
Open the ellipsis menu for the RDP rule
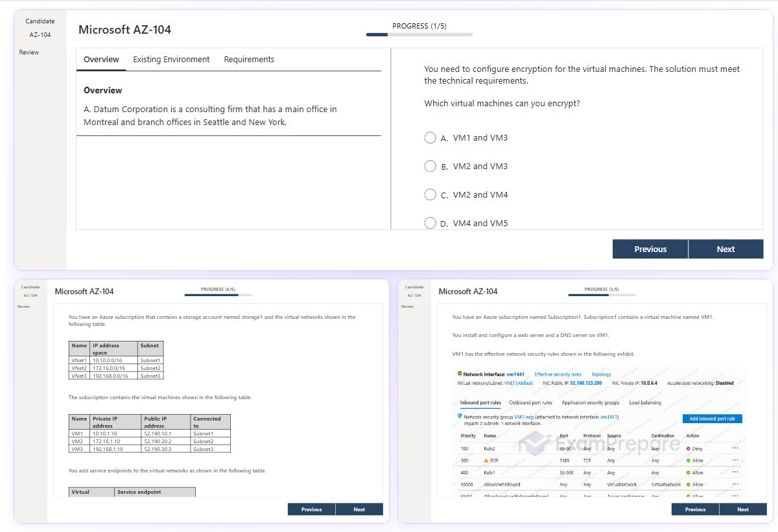tap(735, 459)
